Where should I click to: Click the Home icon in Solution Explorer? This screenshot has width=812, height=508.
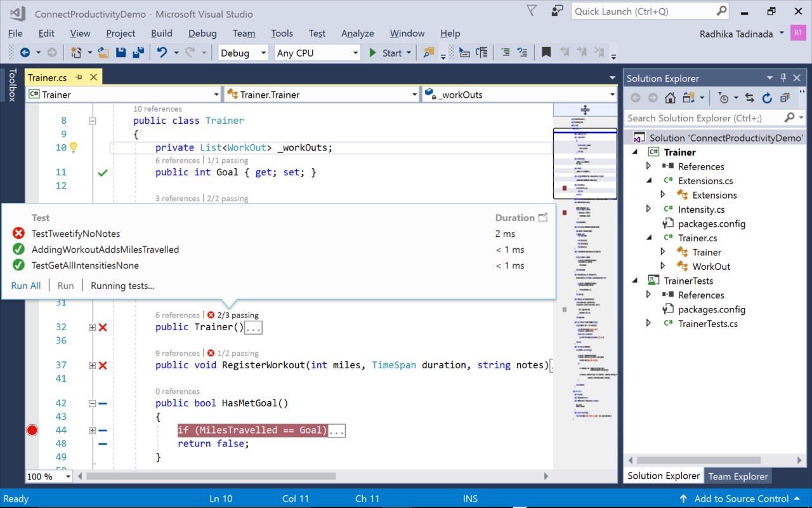pyautogui.click(x=671, y=97)
